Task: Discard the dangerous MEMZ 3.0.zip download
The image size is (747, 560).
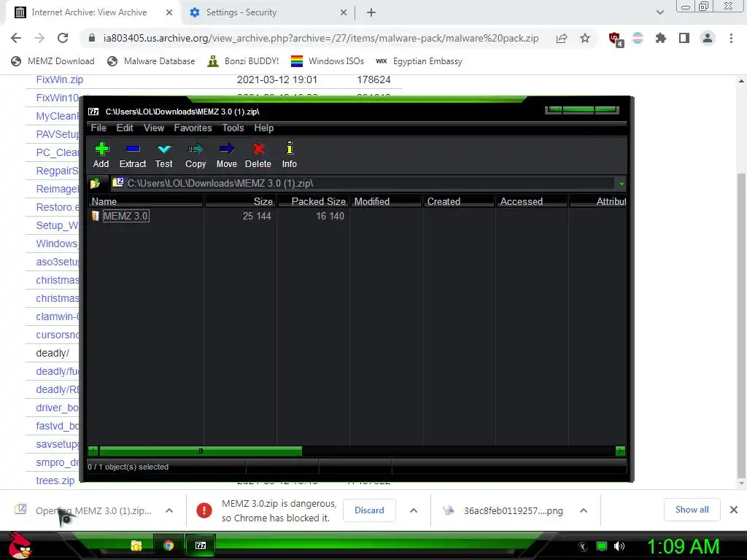Action: click(x=369, y=510)
